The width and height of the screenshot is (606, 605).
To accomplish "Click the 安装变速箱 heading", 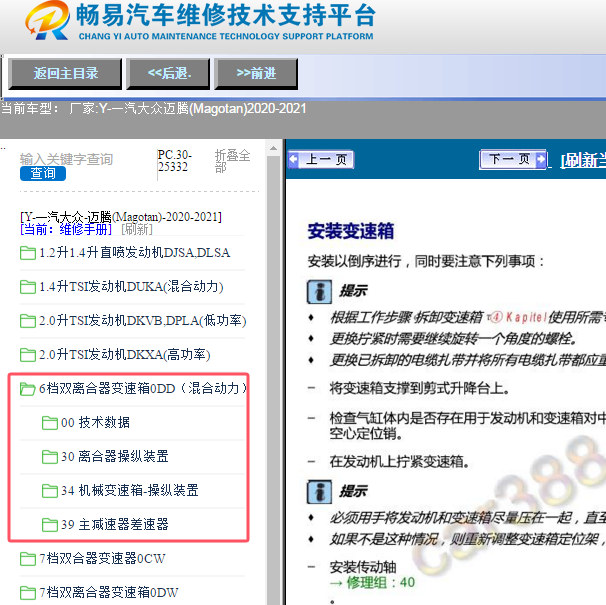I will click(351, 231).
